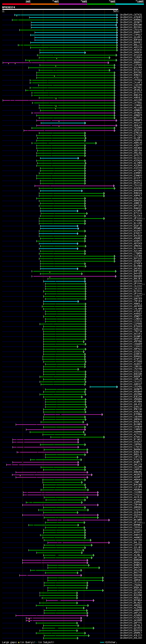Select hit UniRef100_C5X1V6
The width and height of the screenshot is (146, 644).
coord(131,30)
